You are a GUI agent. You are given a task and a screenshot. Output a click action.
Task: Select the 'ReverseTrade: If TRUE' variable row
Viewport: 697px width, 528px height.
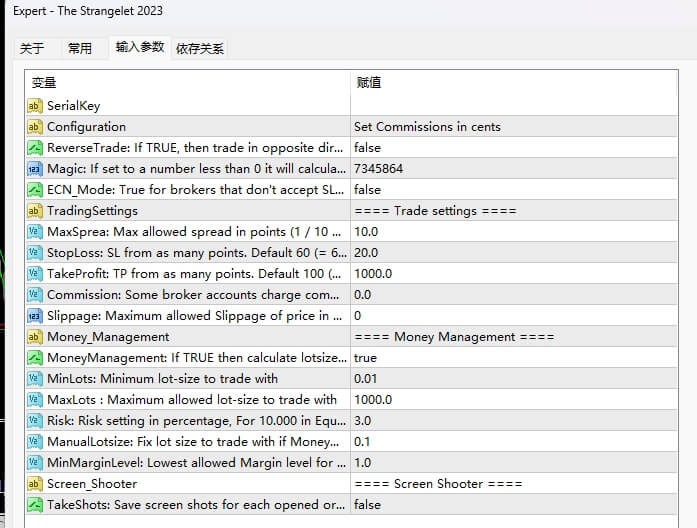[195, 148]
